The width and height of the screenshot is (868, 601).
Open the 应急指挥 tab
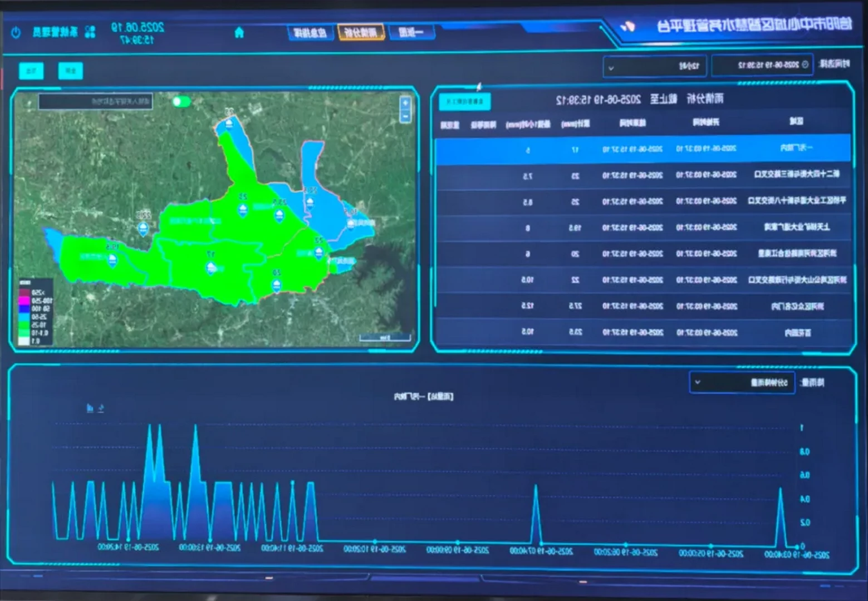pos(311,32)
